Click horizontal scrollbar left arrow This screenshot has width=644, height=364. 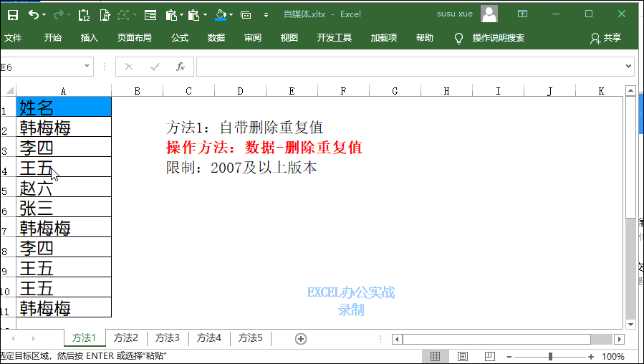[x=397, y=340]
